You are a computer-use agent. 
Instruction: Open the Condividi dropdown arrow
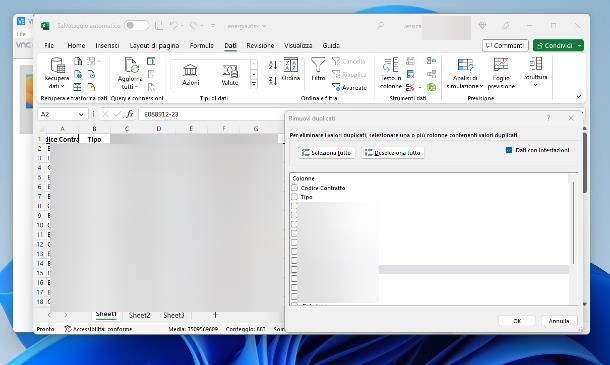[579, 46]
